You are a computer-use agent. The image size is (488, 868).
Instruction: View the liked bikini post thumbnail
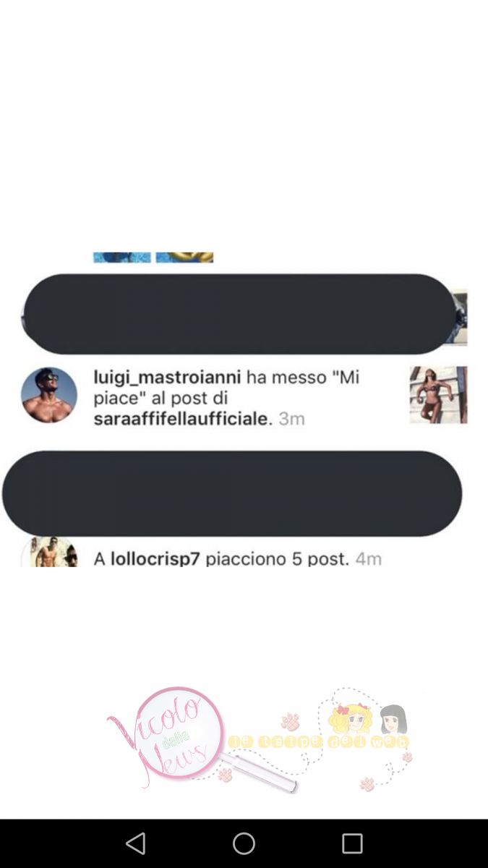click(438, 395)
